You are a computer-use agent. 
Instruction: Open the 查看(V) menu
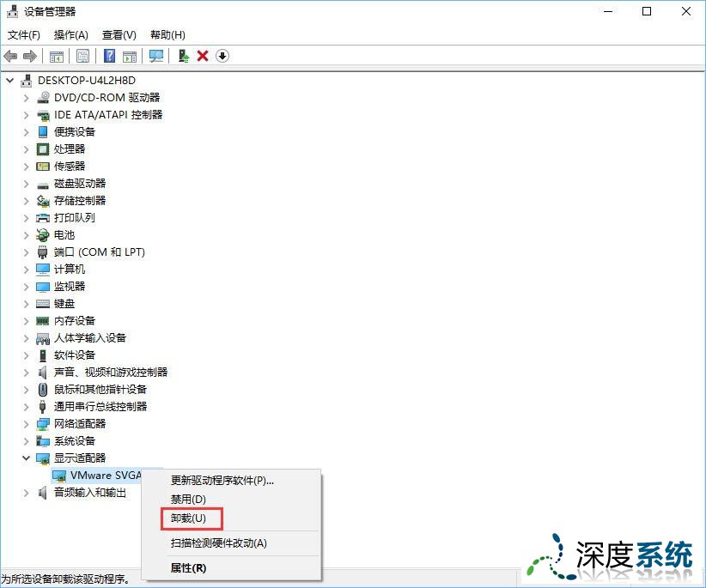tap(119, 34)
